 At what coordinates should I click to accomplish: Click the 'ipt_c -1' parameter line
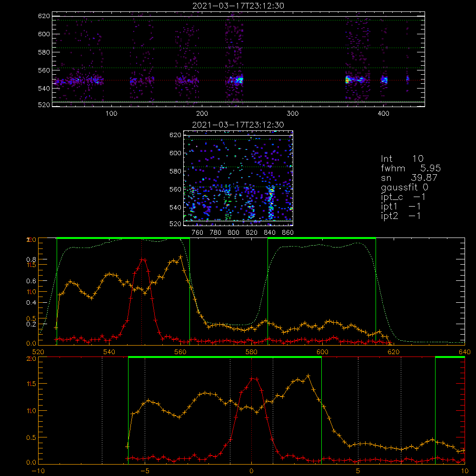click(x=403, y=197)
